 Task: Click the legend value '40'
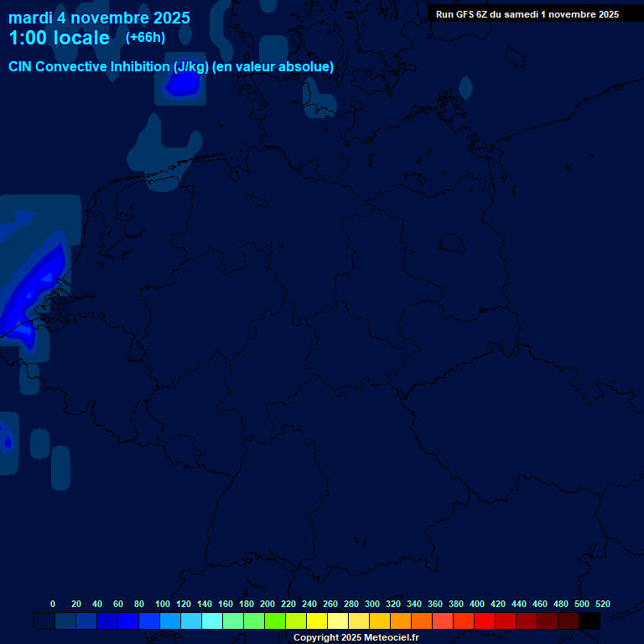(x=97, y=604)
